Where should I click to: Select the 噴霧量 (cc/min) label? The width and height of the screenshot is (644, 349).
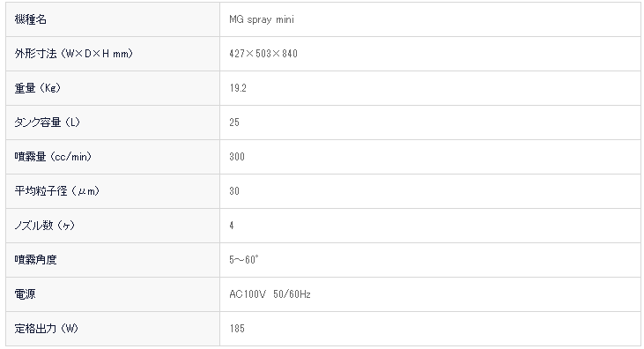tap(53, 157)
